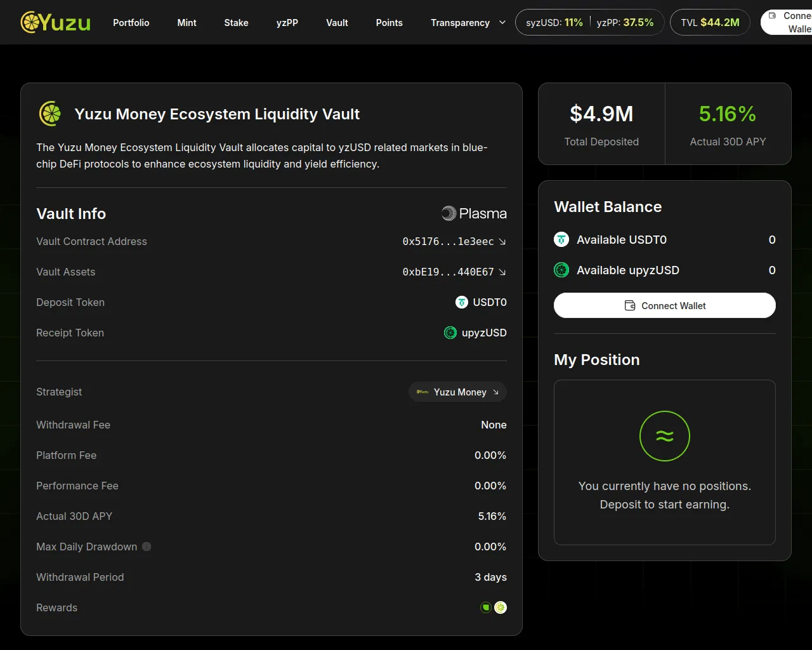Click the 'Vault Info' heading

(x=71, y=214)
